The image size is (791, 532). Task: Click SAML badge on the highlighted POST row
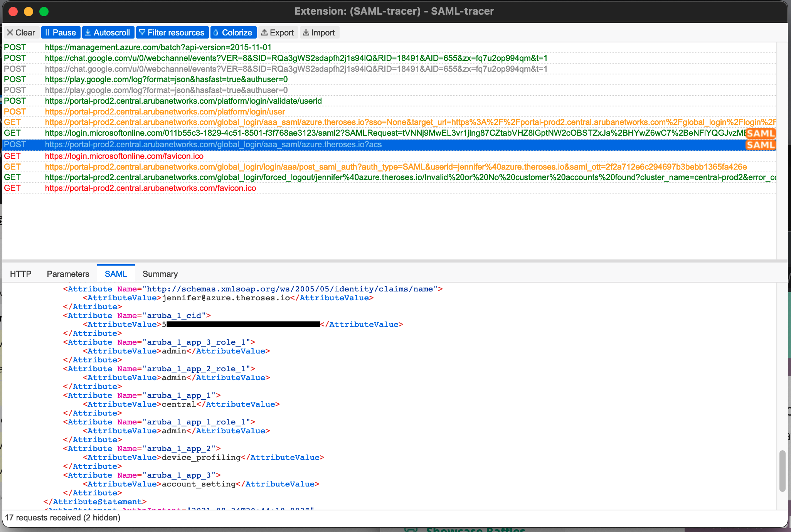760,145
